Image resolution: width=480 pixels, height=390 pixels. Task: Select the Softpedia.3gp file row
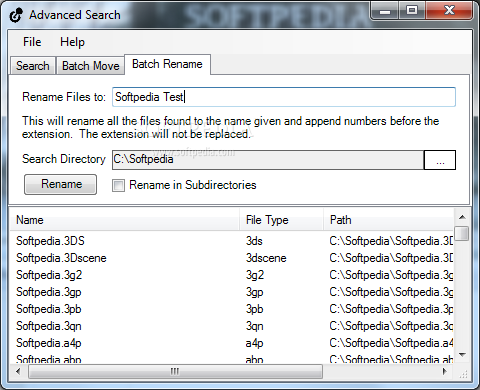click(232, 292)
